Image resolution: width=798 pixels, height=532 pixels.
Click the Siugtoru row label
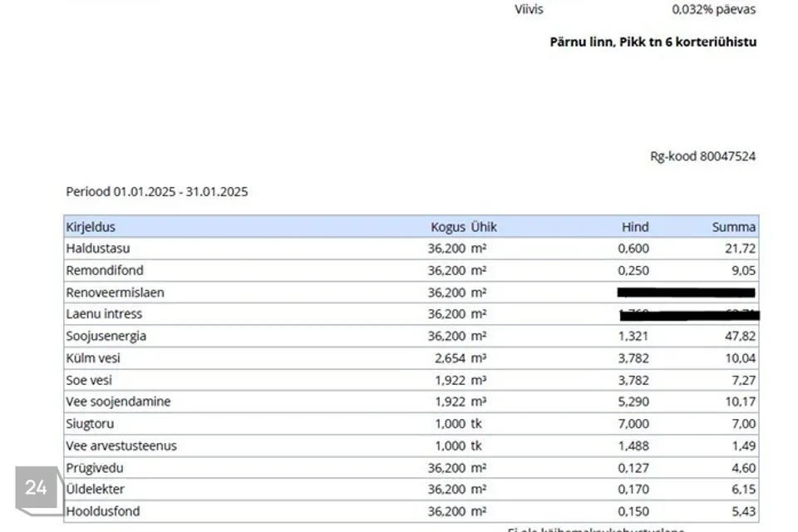[90, 424]
